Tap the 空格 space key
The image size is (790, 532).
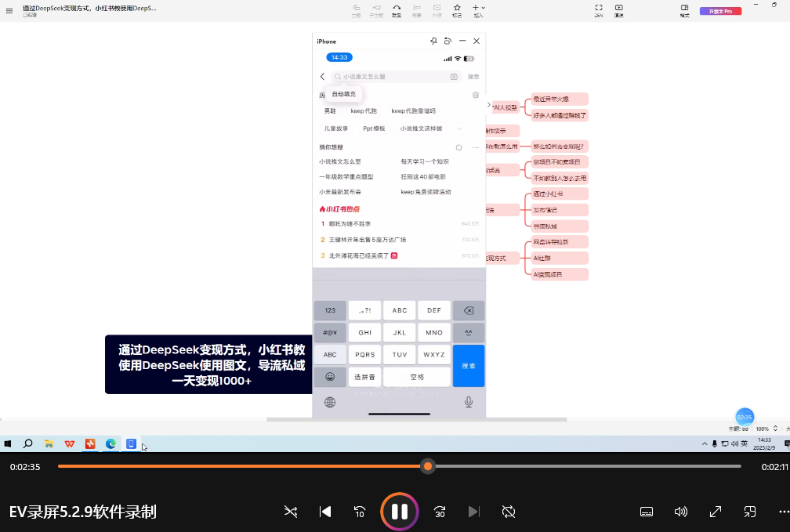click(417, 377)
